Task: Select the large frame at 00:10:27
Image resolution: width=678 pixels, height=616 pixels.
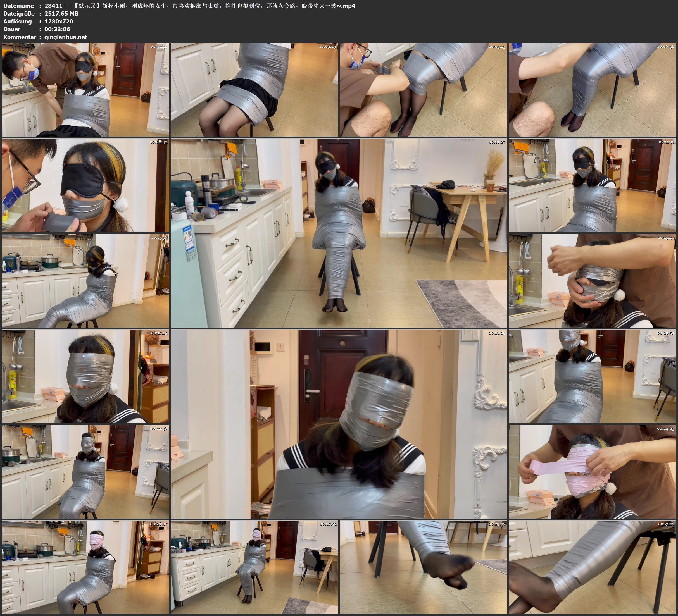Action: pos(339,233)
